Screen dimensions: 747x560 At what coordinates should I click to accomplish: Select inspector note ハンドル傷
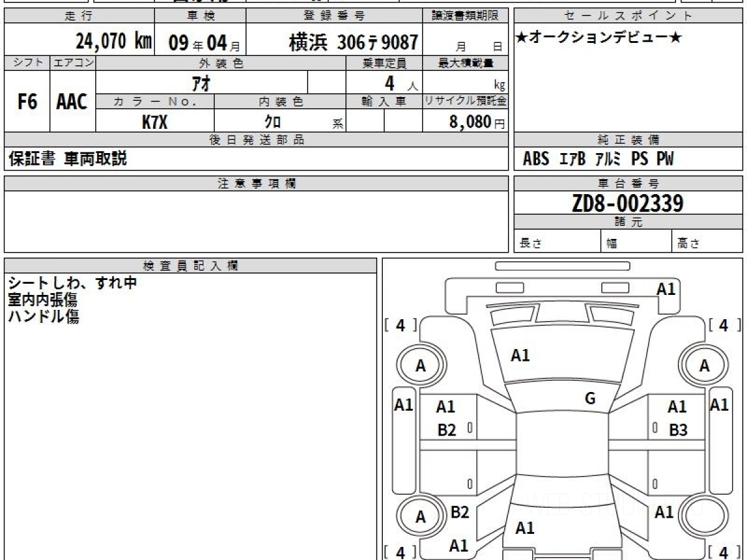coord(43,316)
